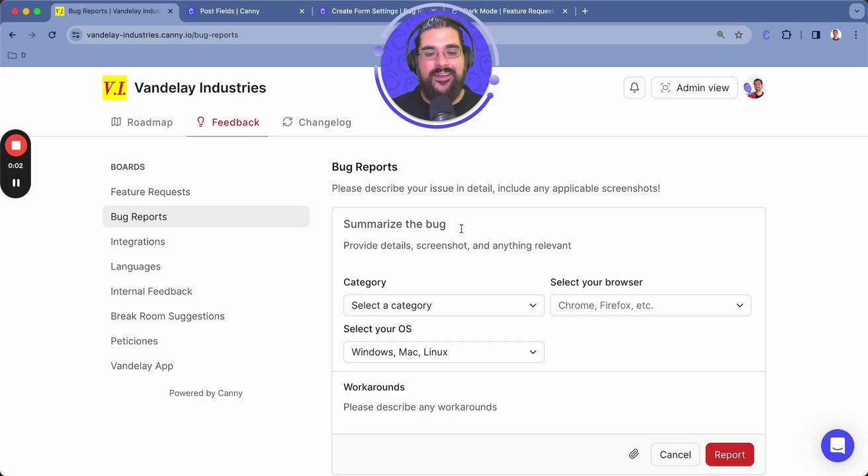
Task: Reload the browser page
Action: 52,35
